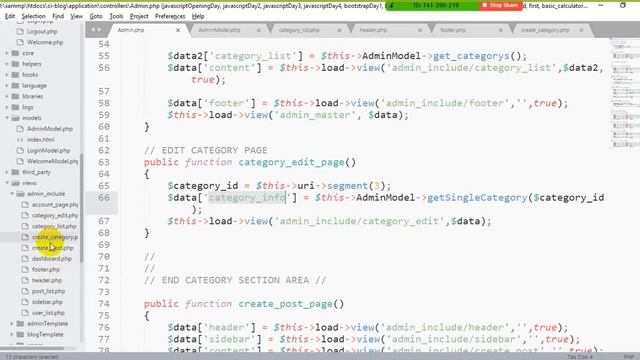Viewport: 640px width, 360px height.
Task: Close the footer.php tab
Action: coord(500,30)
